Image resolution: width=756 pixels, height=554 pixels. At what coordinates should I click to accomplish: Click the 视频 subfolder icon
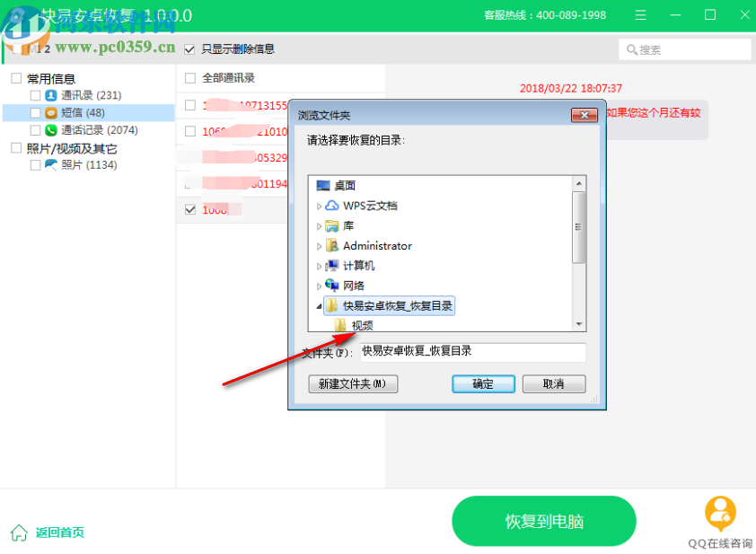point(340,325)
